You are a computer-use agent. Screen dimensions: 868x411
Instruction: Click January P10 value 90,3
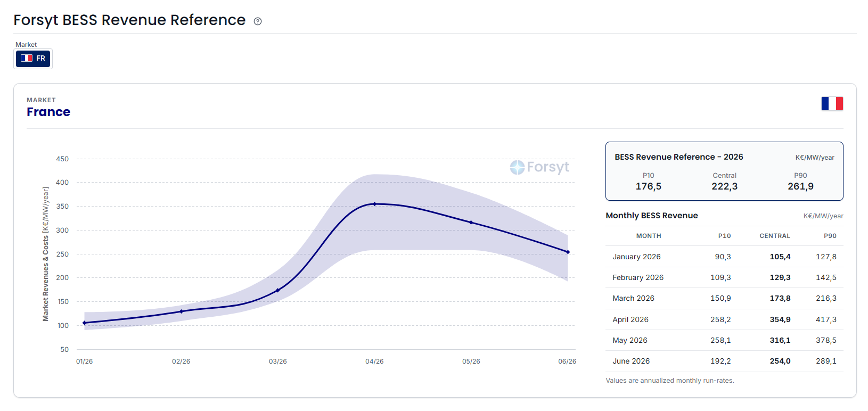coord(723,257)
